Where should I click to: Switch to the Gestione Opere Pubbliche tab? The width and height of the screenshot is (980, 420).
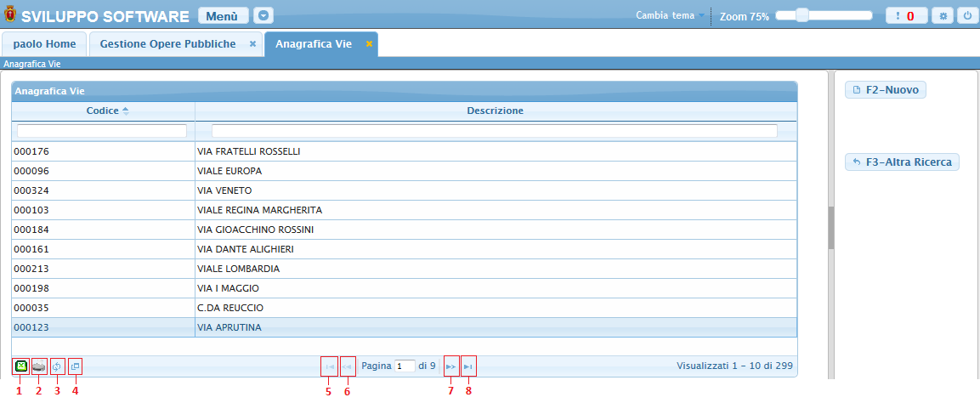(167, 44)
